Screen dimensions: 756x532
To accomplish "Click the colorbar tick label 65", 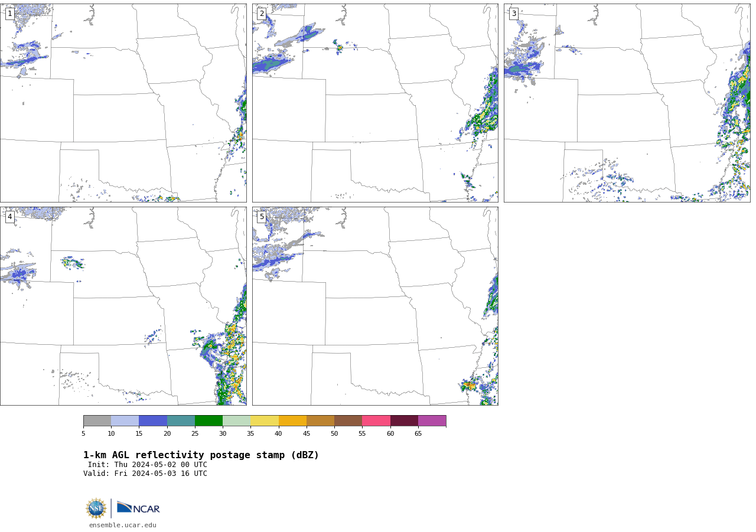I will 418,434.
